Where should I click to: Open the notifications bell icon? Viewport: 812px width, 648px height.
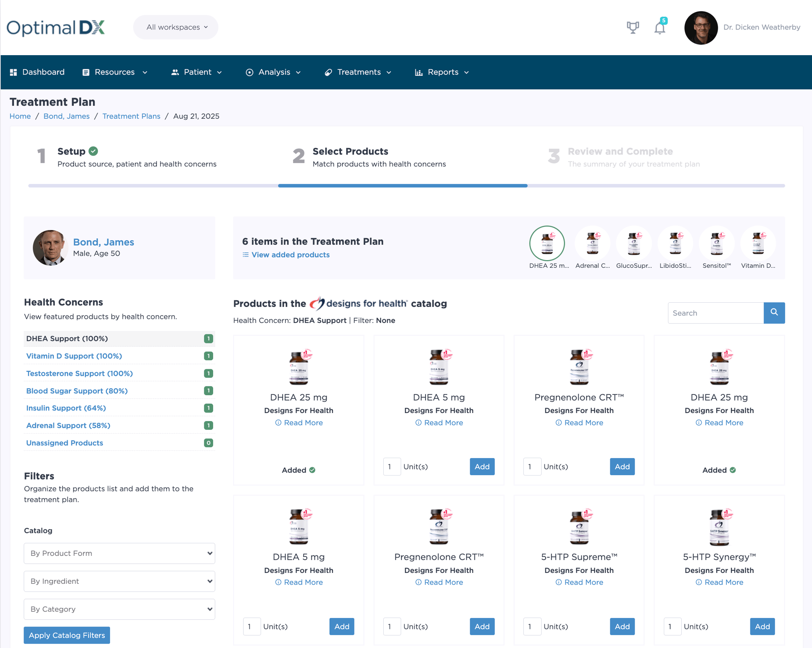(x=660, y=28)
